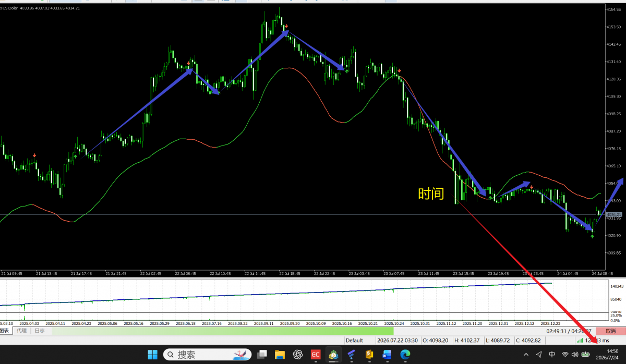Launch Microsoft Edge from the taskbar

[405, 355]
